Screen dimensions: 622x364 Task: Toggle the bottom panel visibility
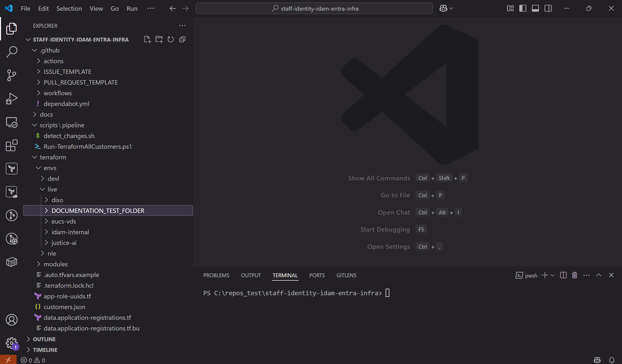tap(535, 9)
